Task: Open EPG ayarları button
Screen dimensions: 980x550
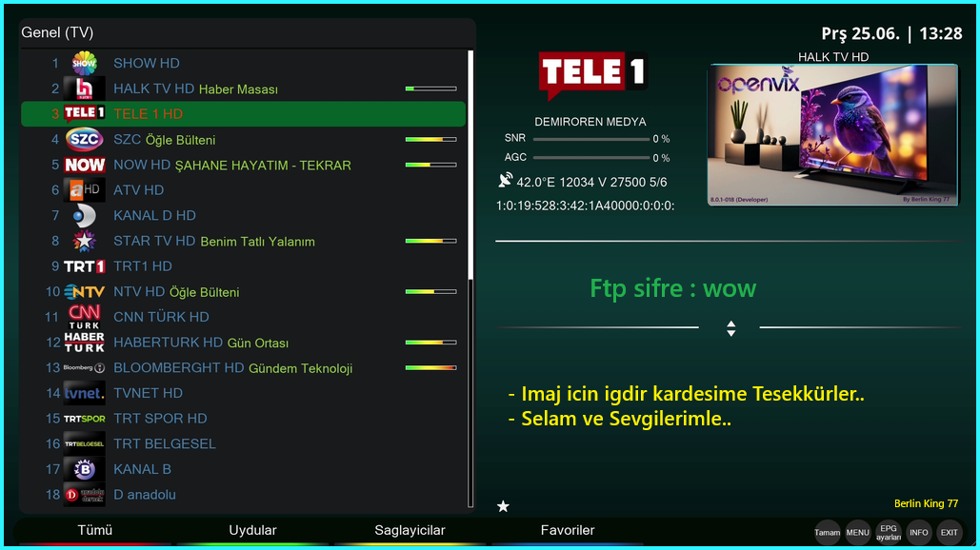Action: 889,533
